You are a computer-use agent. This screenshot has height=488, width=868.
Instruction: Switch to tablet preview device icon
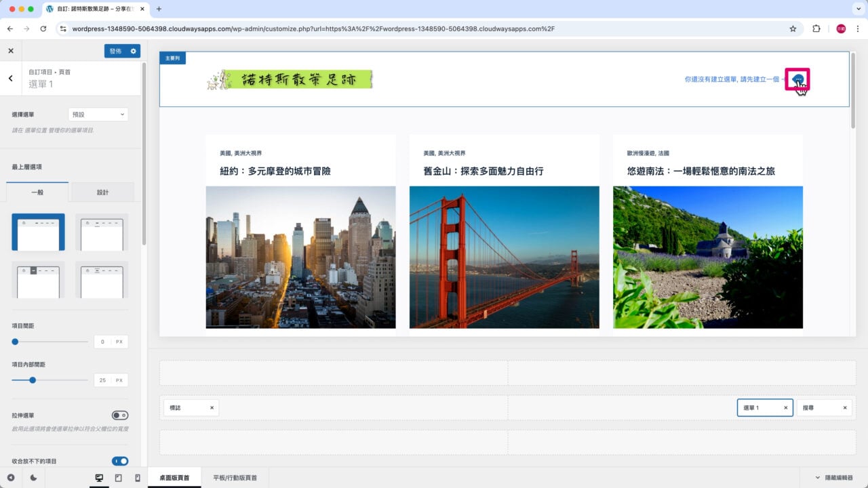coord(119,478)
